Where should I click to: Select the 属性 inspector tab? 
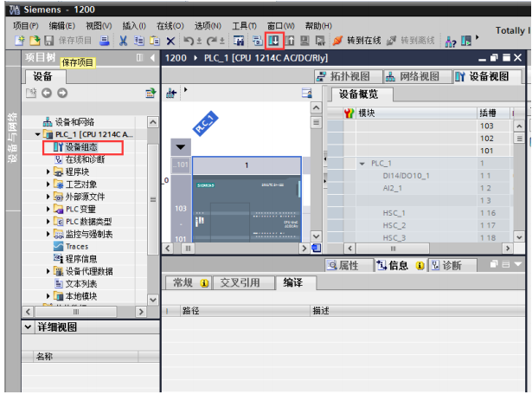pyautogui.click(x=349, y=265)
